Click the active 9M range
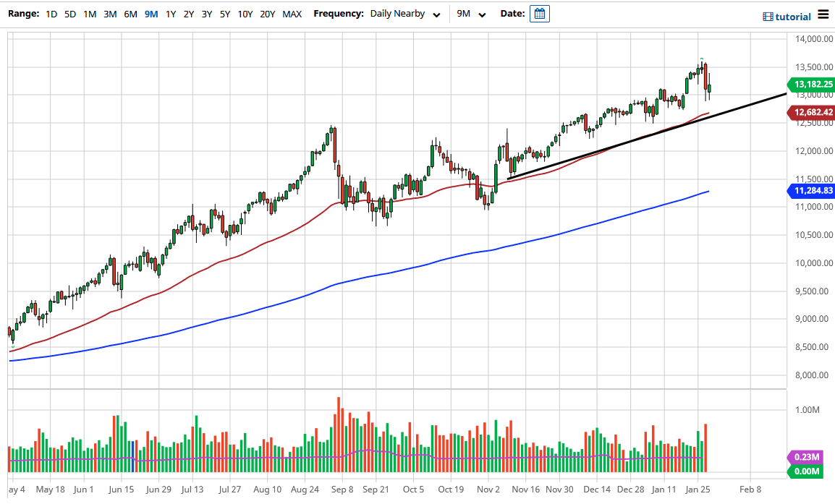Screen dimensions: 835x504 click(x=151, y=13)
